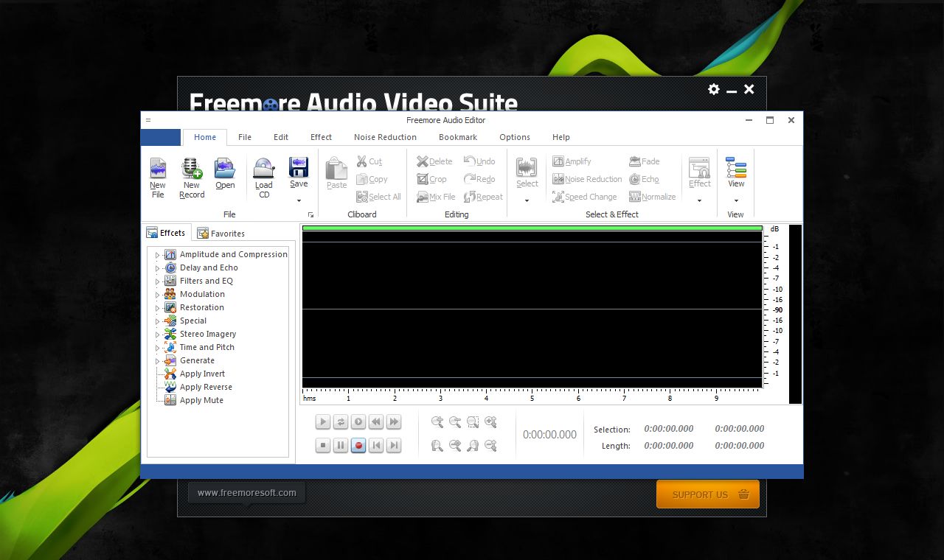Image resolution: width=944 pixels, height=560 pixels.
Task: Click Crop in the Editing group
Action: click(431, 179)
